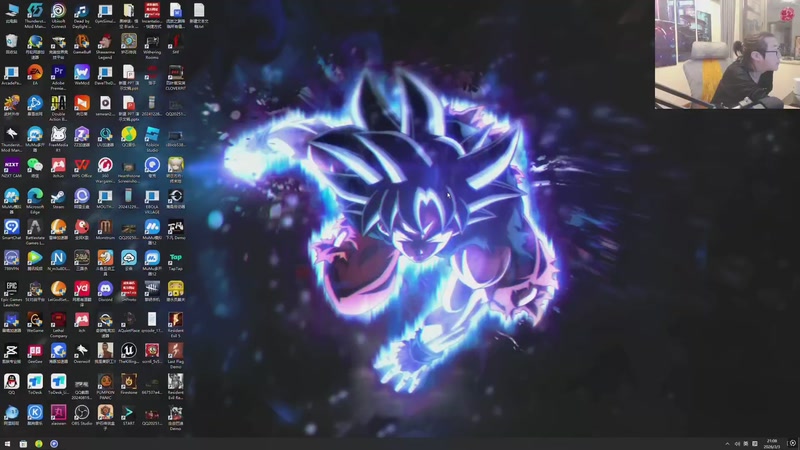800x450 pixels.
Task: Open Adobe Premiere Pro shortcut
Action: (x=58, y=77)
